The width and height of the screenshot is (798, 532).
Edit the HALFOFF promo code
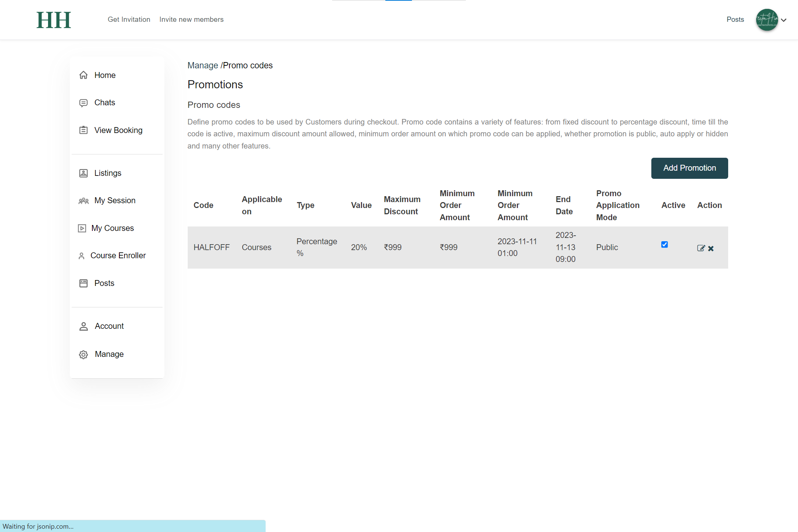click(701, 248)
